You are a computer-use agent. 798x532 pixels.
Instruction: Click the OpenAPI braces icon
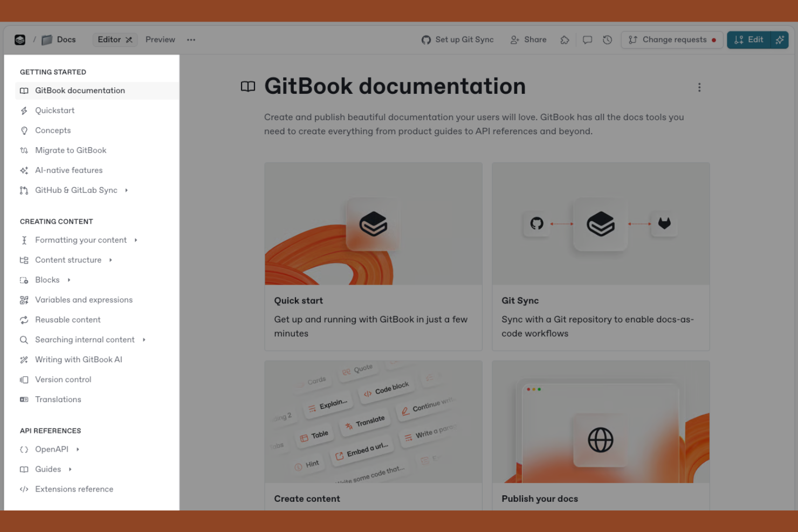[24, 450]
